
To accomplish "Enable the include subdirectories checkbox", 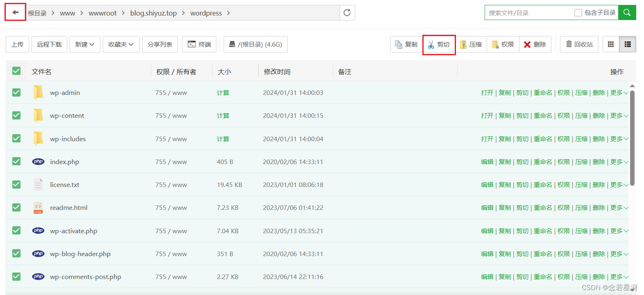I will (x=578, y=13).
